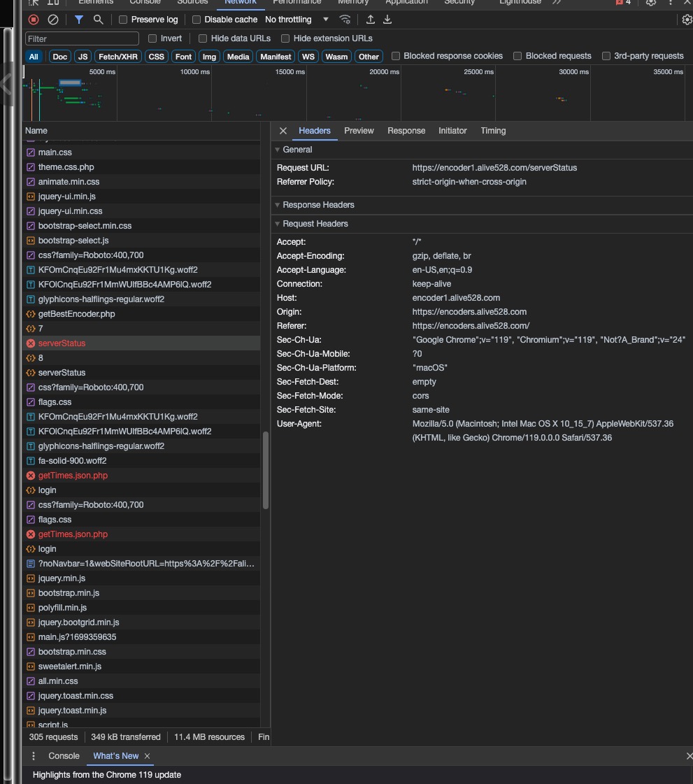The image size is (693, 784).
Task: Click the script icon beside bootstrap-select.js
Action: [31, 241]
